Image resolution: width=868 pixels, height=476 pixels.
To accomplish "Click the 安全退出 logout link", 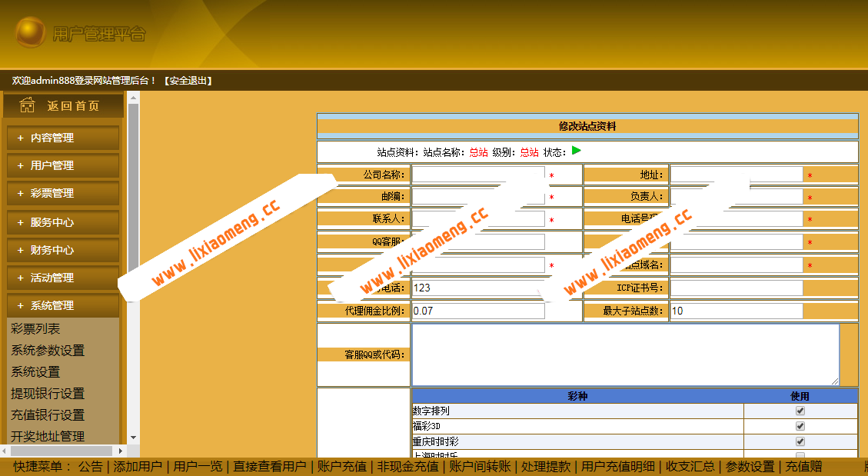I will tap(188, 81).
